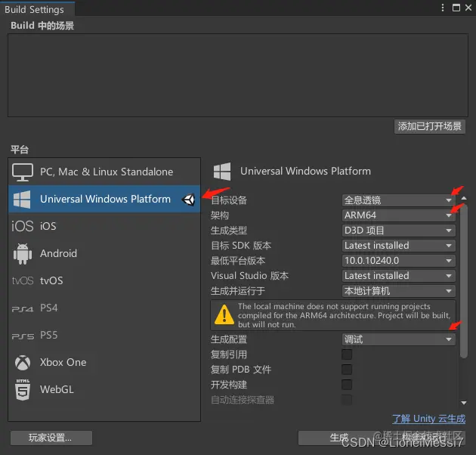476x455 pixels.
Task: Open the window options kebab menu
Action: point(443,8)
